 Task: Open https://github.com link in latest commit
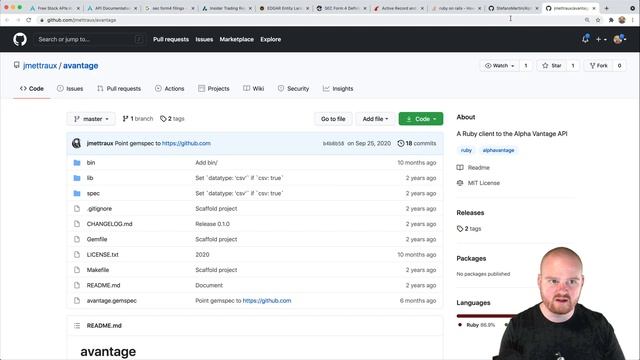coord(186,143)
